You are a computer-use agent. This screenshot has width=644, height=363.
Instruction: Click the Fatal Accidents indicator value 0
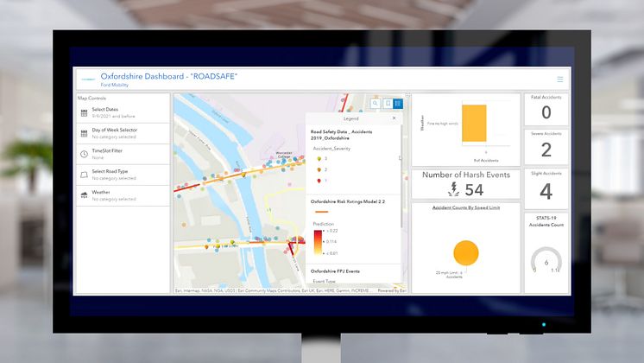click(x=546, y=112)
